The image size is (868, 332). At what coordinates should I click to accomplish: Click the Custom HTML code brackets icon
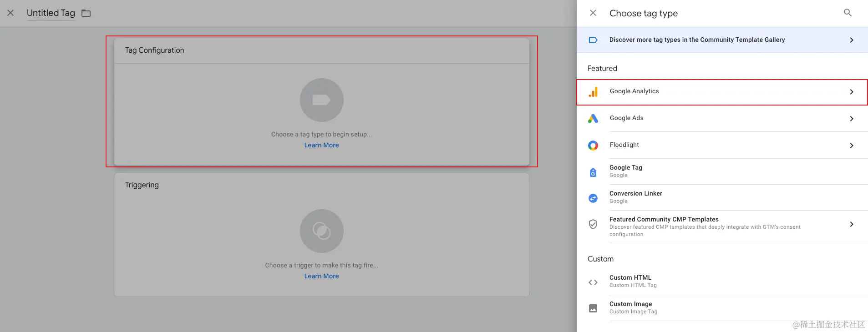(x=593, y=282)
